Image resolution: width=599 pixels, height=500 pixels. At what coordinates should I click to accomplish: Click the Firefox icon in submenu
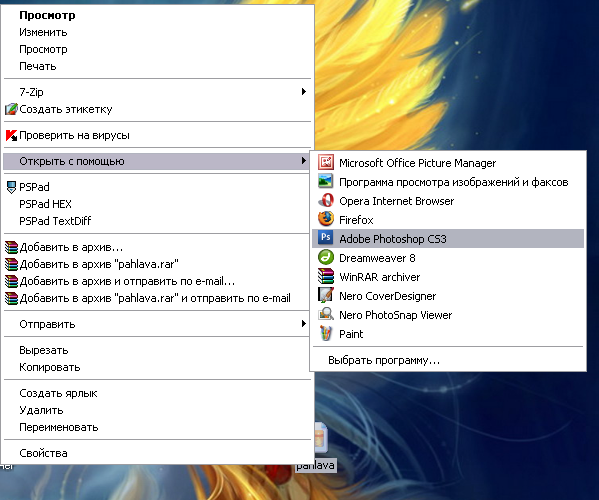[x=326, y=219]
